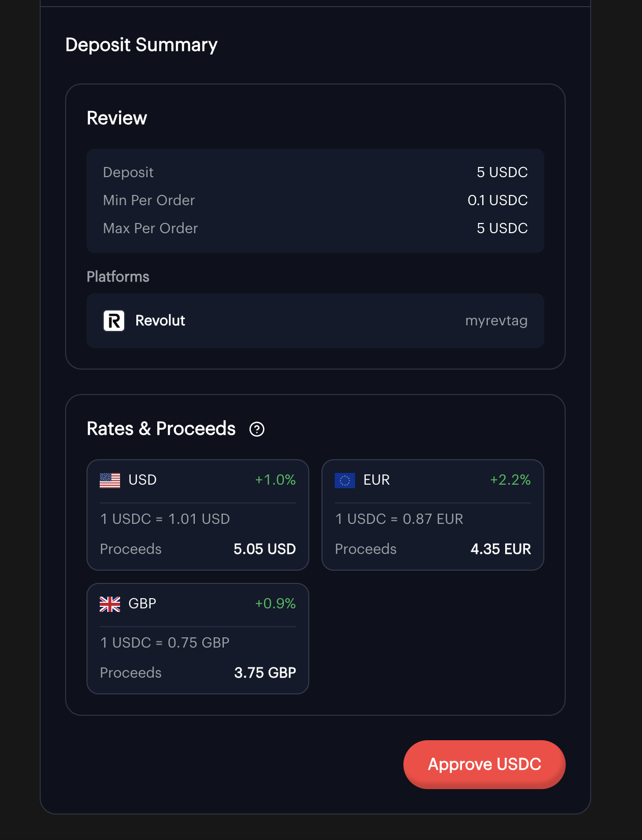Click the EUR +2.2% rate spread
The width and height of the screenshot is (642, 840).
coord(510,480)
